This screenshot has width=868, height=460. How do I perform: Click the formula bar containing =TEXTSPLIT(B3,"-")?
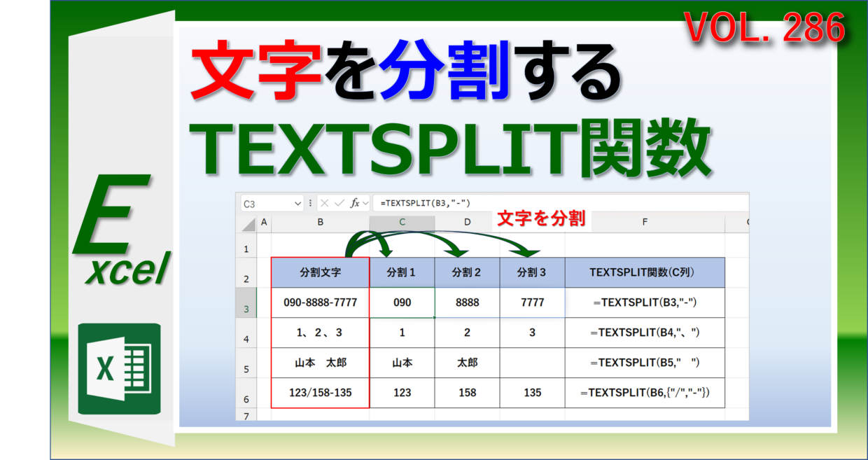560,203
